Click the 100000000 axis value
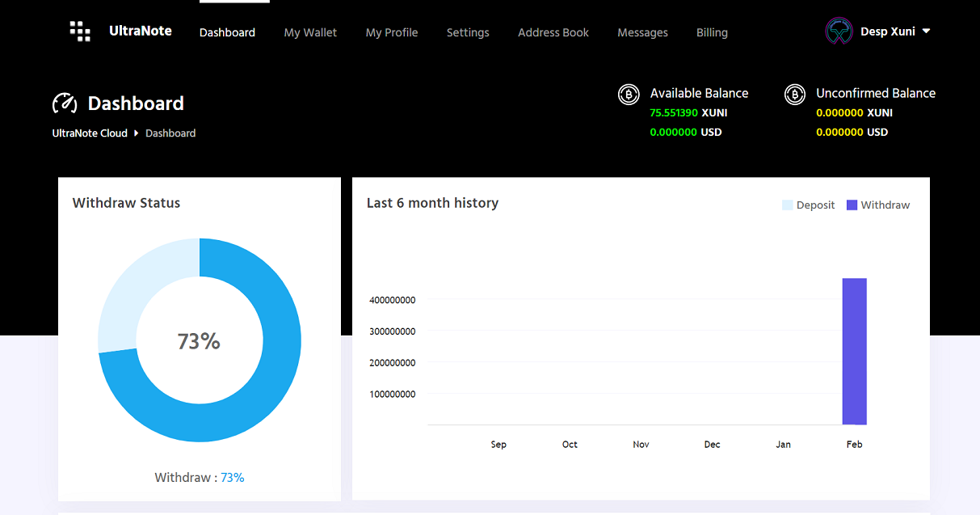The height and width of the screenshot is (515, 980). pyautogui.click(x=393, y=395)
